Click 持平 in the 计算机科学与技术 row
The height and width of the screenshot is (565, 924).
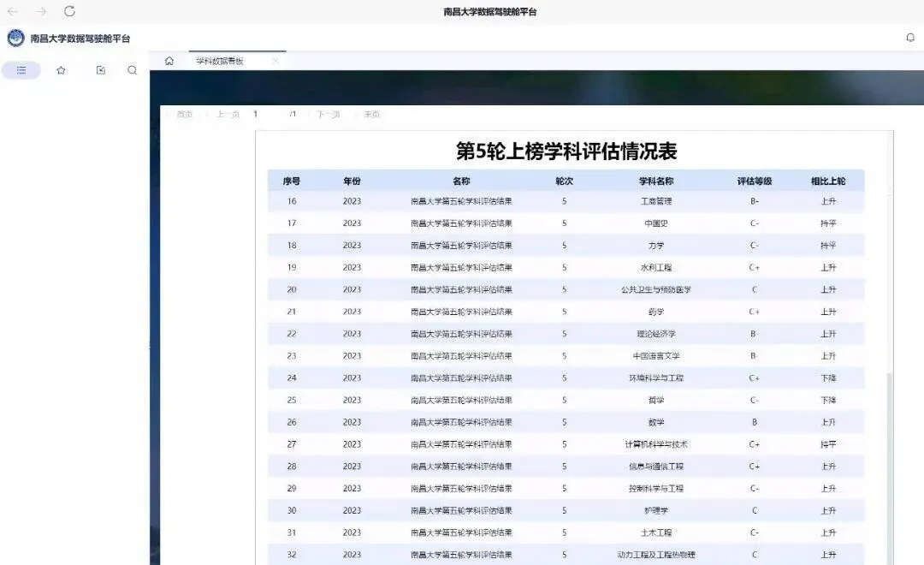pyautogui.click(x=828, y=444)
